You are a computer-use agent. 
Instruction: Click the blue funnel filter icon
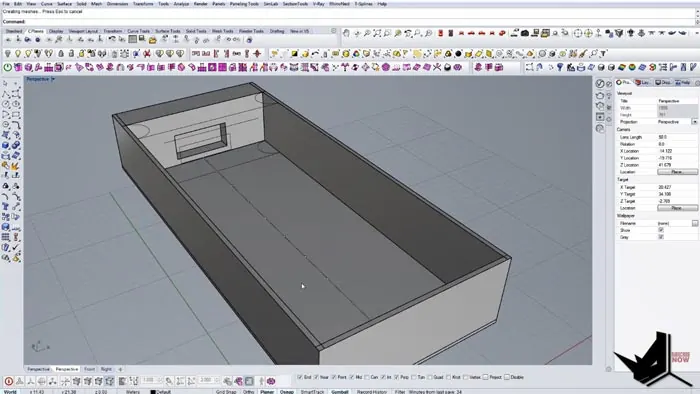560,67
